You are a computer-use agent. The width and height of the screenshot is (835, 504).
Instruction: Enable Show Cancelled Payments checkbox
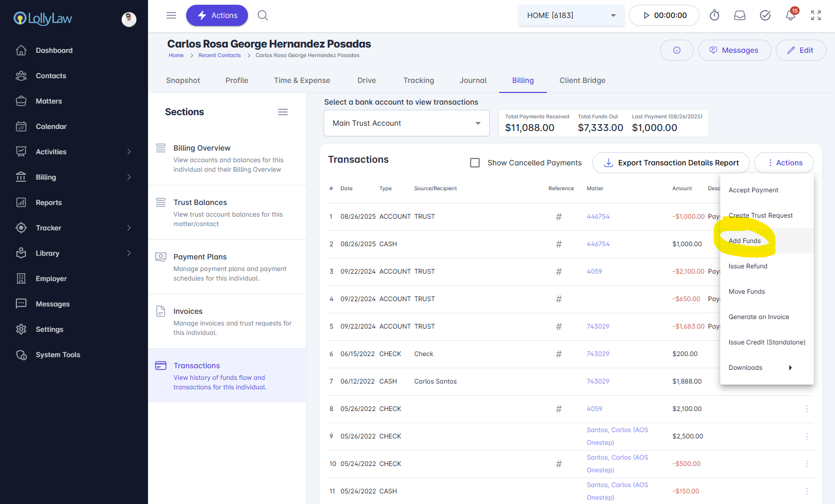(x=475, y=163)
